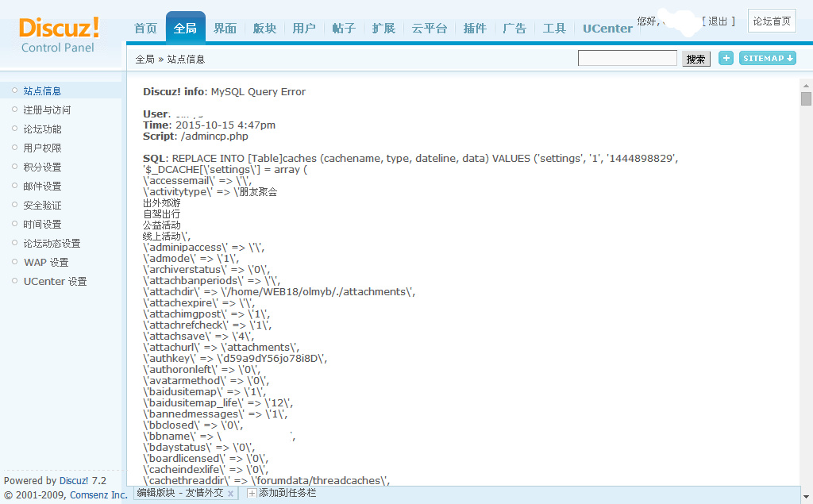Open 论坛功能 in the sidebar
Image resolution: width=813 pixels, height=504 pixels.
coord(43,129)
